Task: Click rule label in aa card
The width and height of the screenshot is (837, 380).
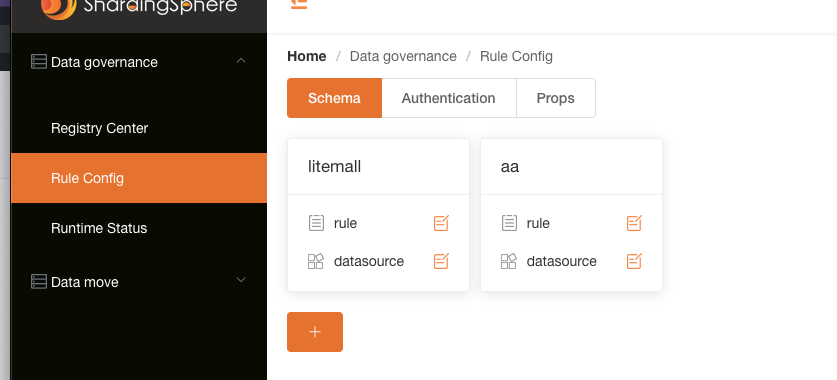Action: [x=538, y=223]
